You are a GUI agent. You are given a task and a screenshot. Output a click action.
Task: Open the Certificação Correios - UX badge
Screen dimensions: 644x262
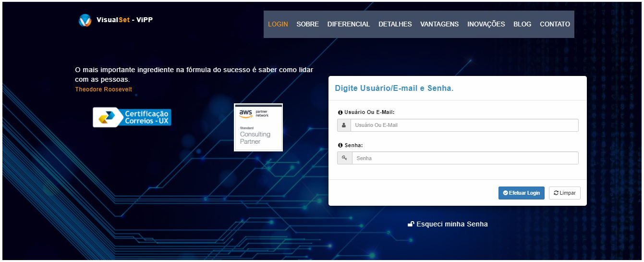coord(132,117)
